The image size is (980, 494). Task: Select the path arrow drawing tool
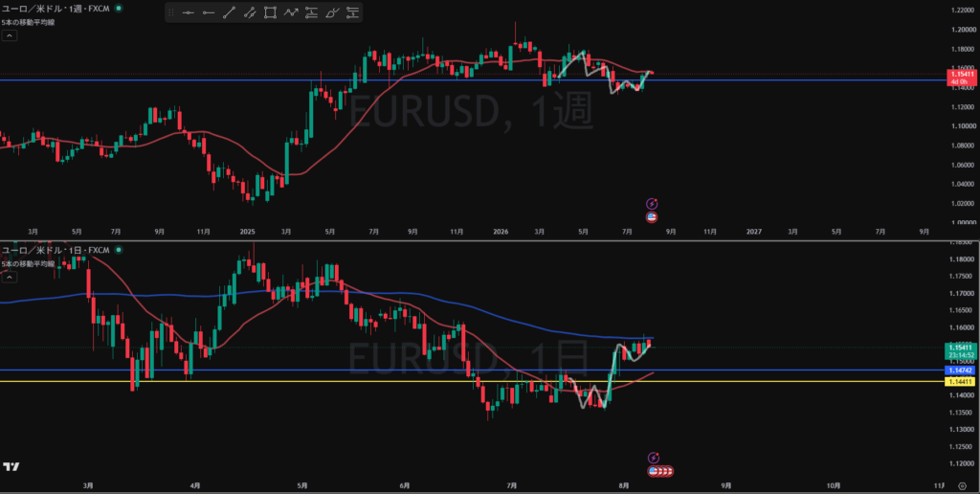[291, 11]
